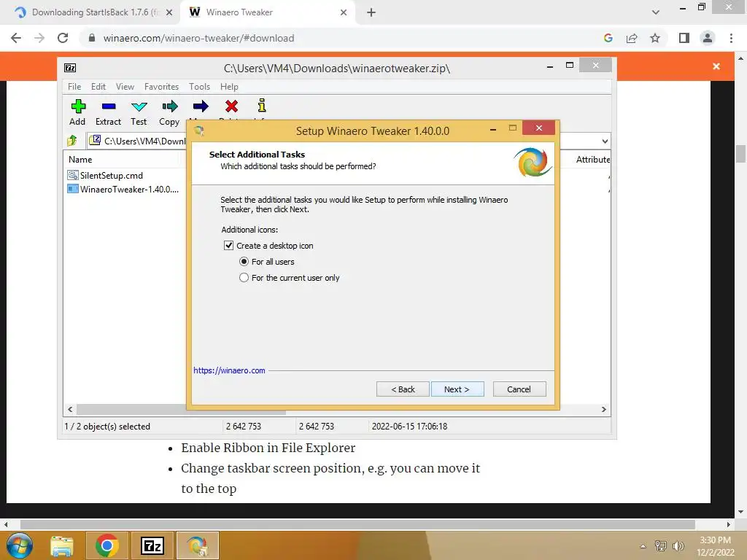This screenshot has width=747, height=560.
Task: View site information via the lock icon
Action: tap(92, 38)
